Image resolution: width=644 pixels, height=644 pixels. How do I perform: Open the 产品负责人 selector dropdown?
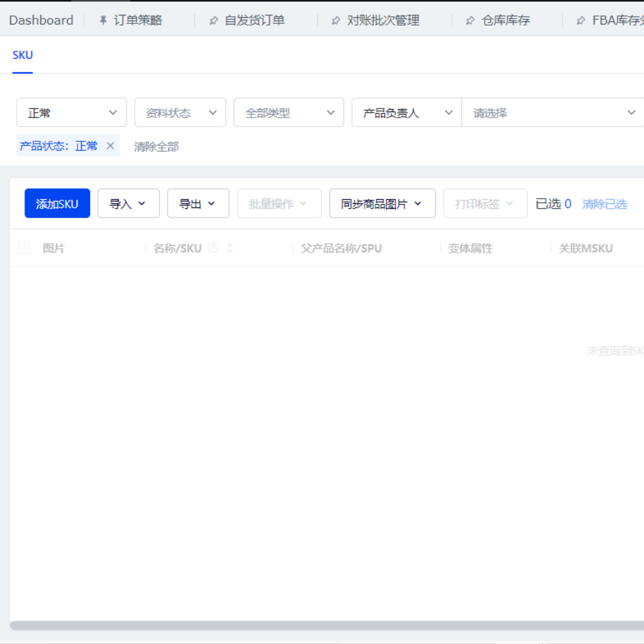coord(407,113)
